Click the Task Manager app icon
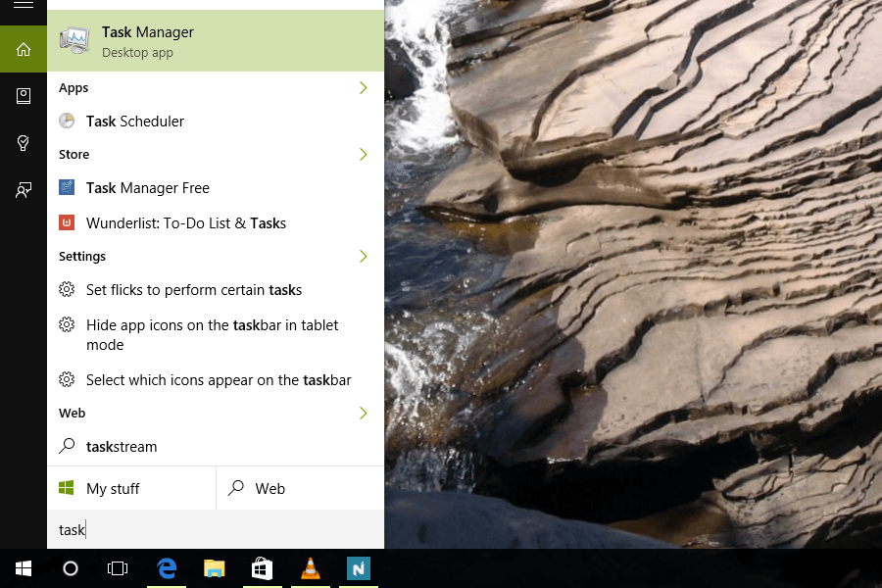This screenshot has width=882, height=588. (74, 40)
